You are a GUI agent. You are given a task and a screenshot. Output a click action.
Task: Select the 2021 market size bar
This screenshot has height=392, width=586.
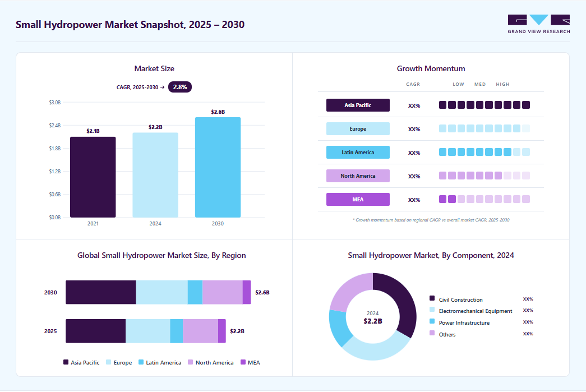tap(93, 177)
